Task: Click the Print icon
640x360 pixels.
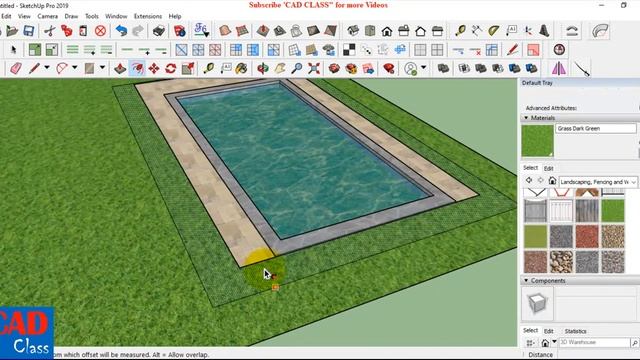Action: click(159, 31)
